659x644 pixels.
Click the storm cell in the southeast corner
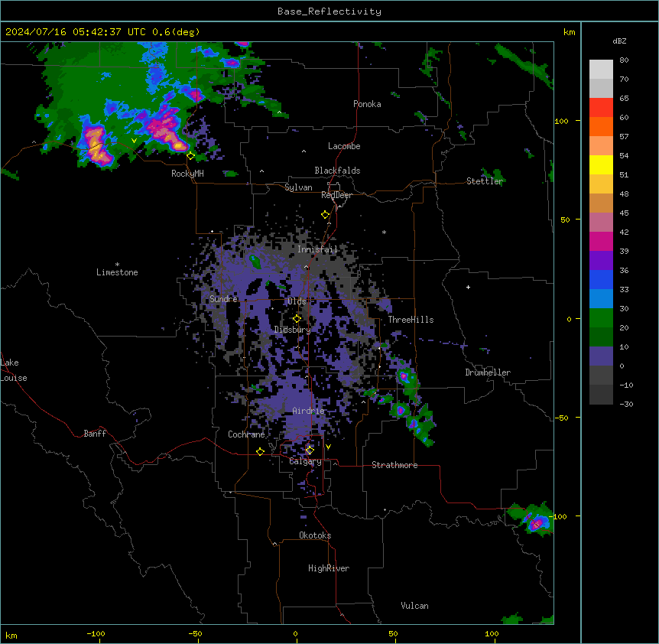click(x=534, y=522)
